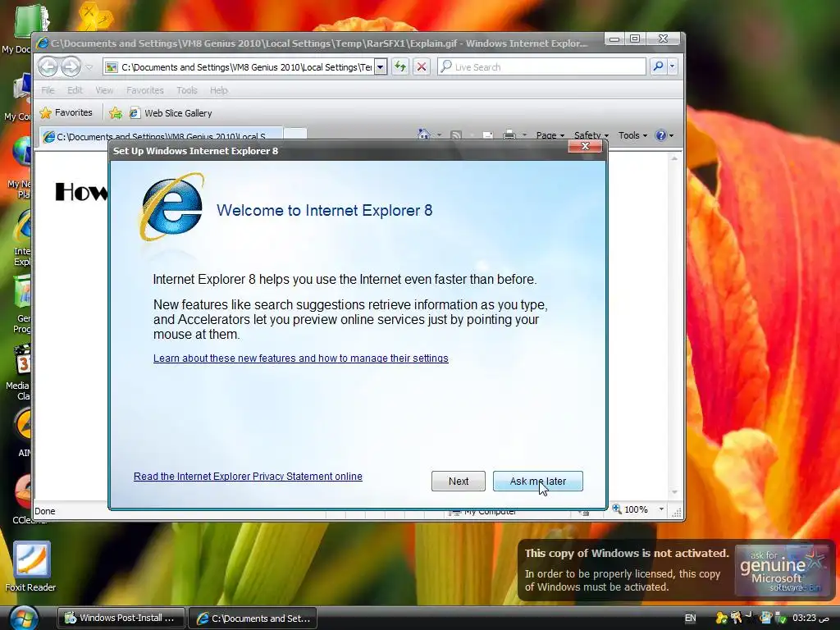Open the Tools menu in menu bar
Screen dimensions: 840x630
click(x=187, y=90)
